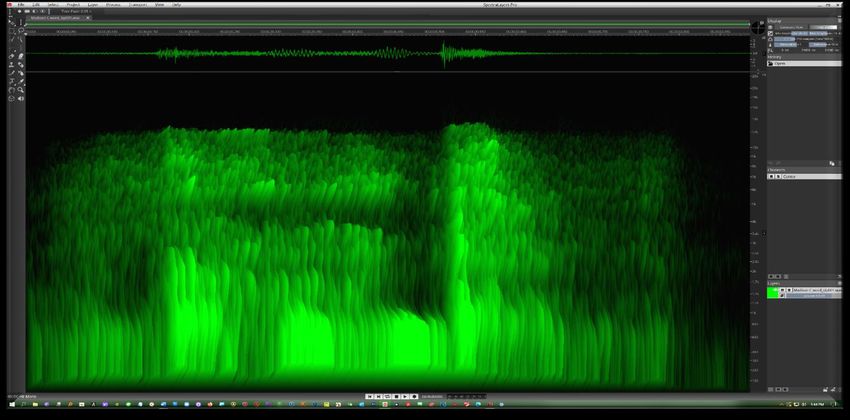Image resolution: width=850 pixels, height=420 pixels.
Task: Collapse the Layers panel header
Action: point(775,282)
